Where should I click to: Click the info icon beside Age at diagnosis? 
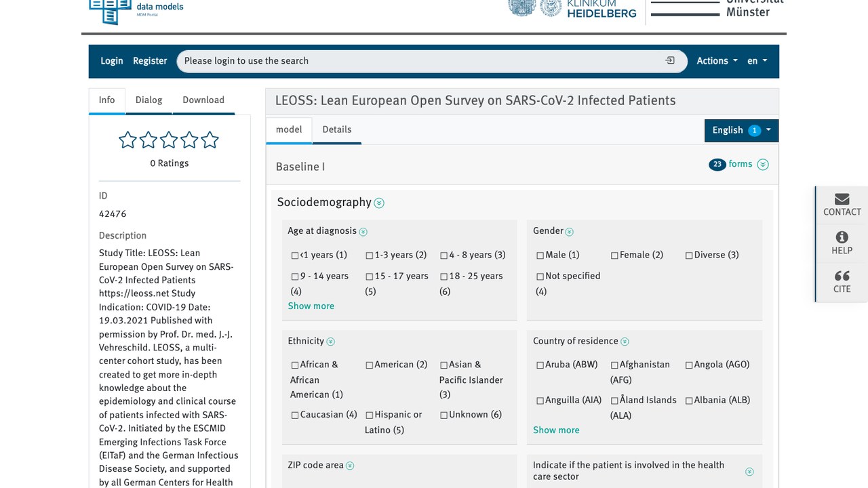[x=363, y=232]
